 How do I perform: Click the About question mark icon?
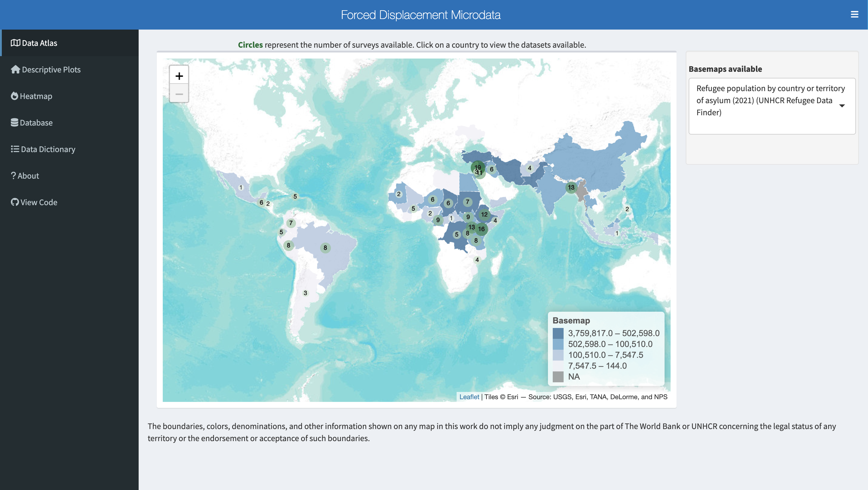(14, 175)
